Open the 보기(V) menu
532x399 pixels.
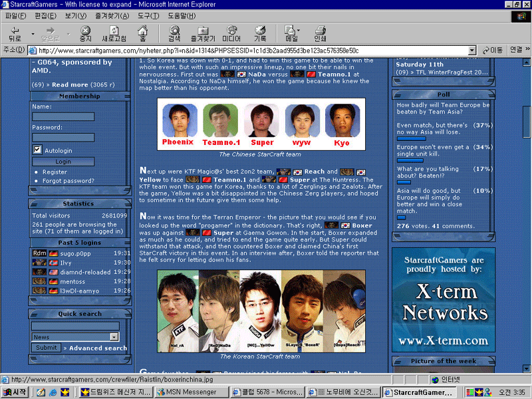click(76, 15)
